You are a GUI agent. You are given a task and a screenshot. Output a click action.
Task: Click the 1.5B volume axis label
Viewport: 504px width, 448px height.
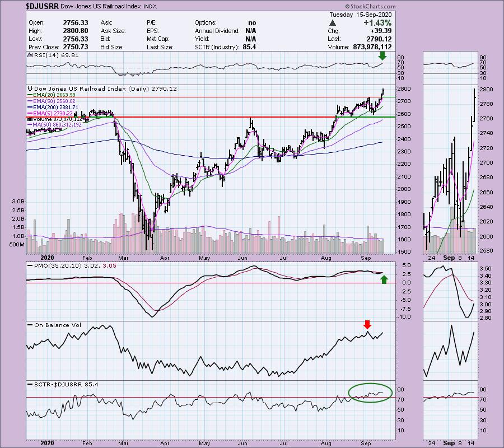(x=18, y=227)
